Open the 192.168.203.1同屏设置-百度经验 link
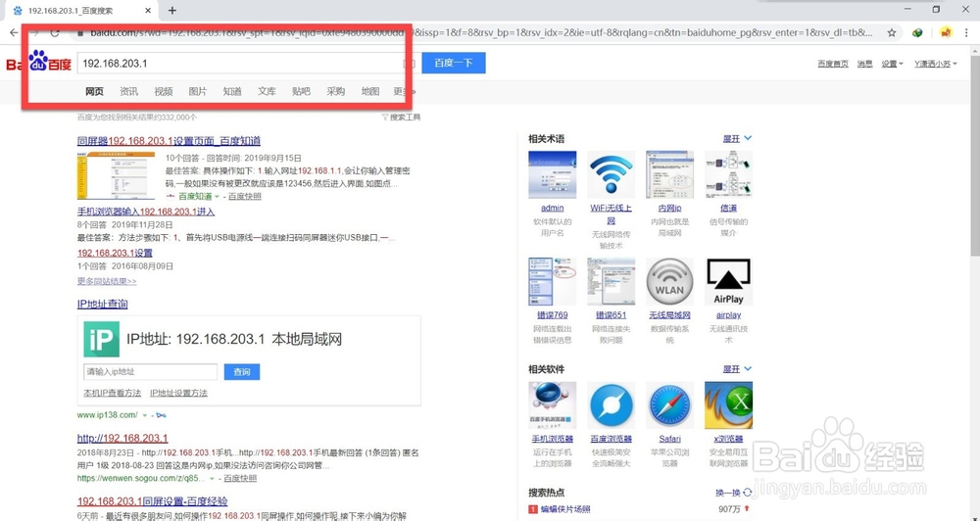This screenshot has height=521, width=980. pos(153,501)
